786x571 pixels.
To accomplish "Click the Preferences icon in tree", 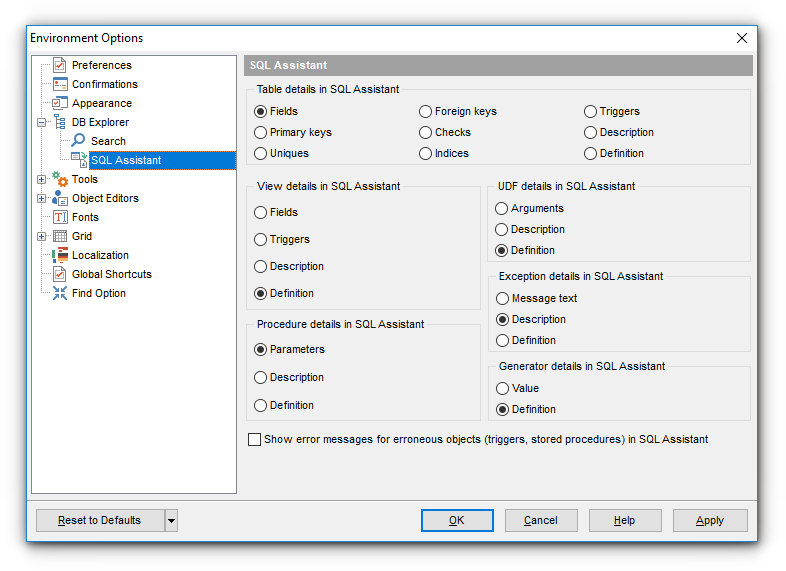I will point(60,65).
